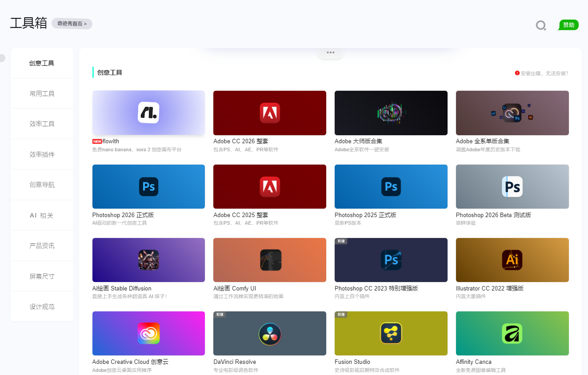Open the 效率插件 sidebar category
588x375 pixels.
click(42, 154)
